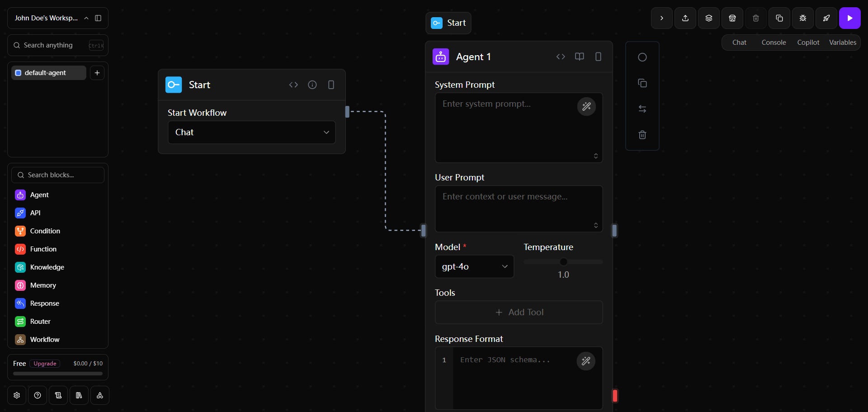The width and height of the screenshot is (868, 412).
Task: Toggle the circle enable icon beside Agent 1
Action: coord(642,57)
